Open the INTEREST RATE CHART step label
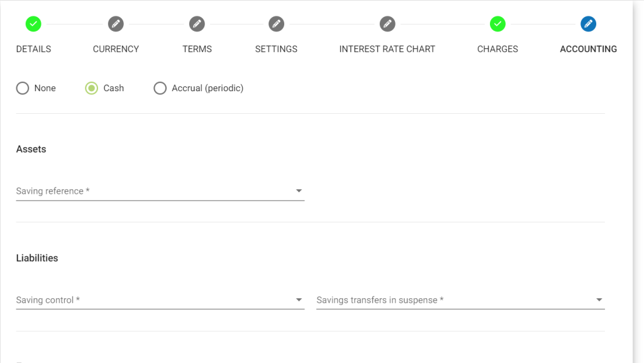 [387, 49]
